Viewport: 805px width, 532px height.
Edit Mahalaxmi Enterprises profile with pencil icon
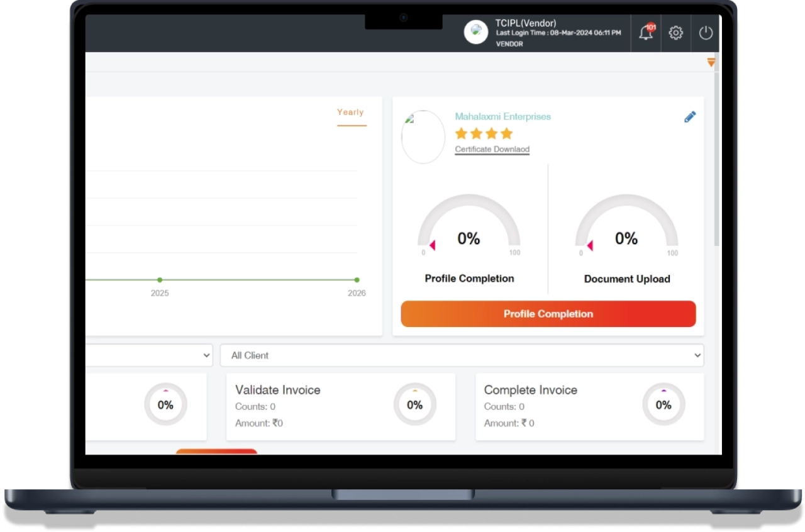click(690, 117)
